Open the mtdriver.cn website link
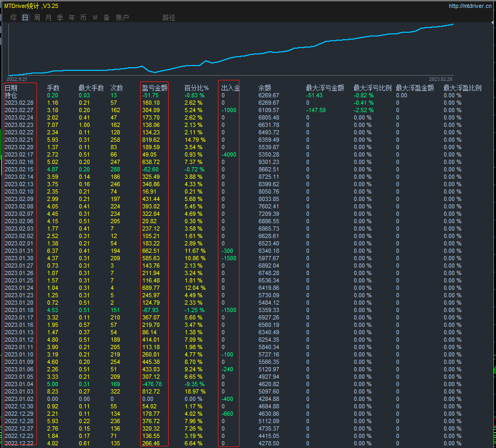496x448 pixels. [x=470, y=6]
